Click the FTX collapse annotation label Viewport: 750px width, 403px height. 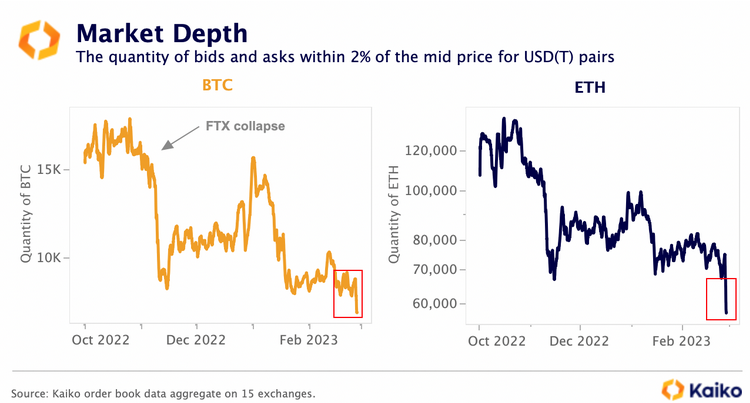245,127
